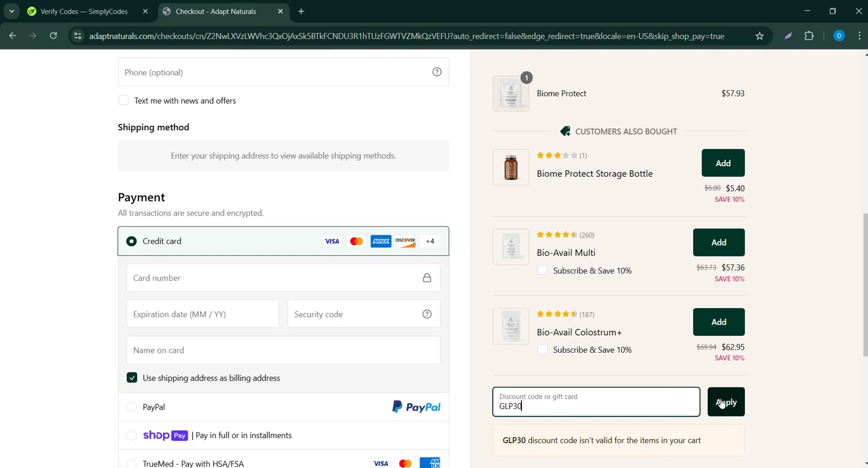Open the tab search dropdown arrow
The image size is (868, 468).
pos(12,11)
